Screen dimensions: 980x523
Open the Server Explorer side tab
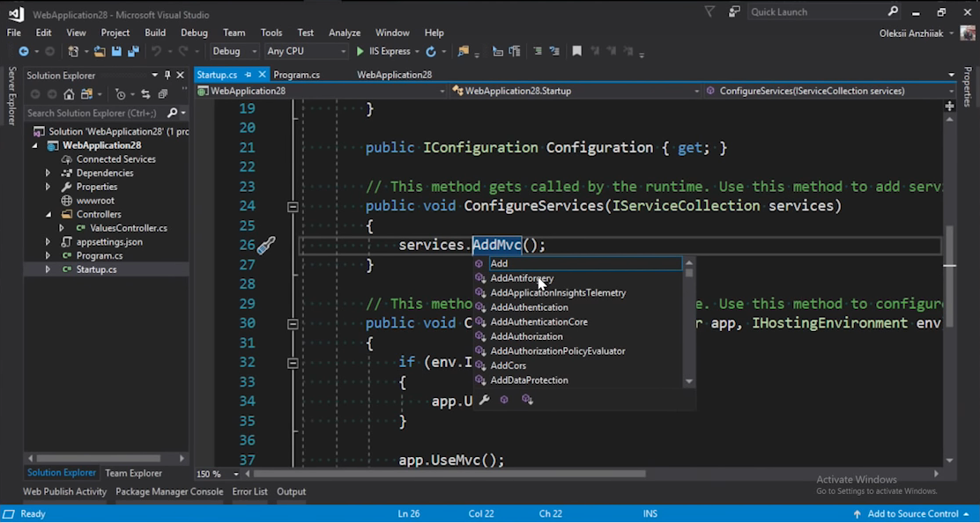point(11,95)
